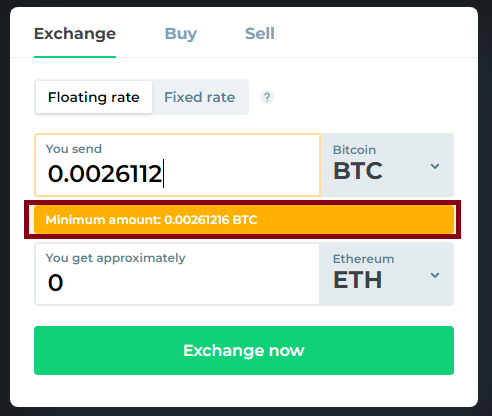492x416 pixels.
Task: Open the rate type help question-mark icon
Action: pyautogui.click(x=267, y=97)
